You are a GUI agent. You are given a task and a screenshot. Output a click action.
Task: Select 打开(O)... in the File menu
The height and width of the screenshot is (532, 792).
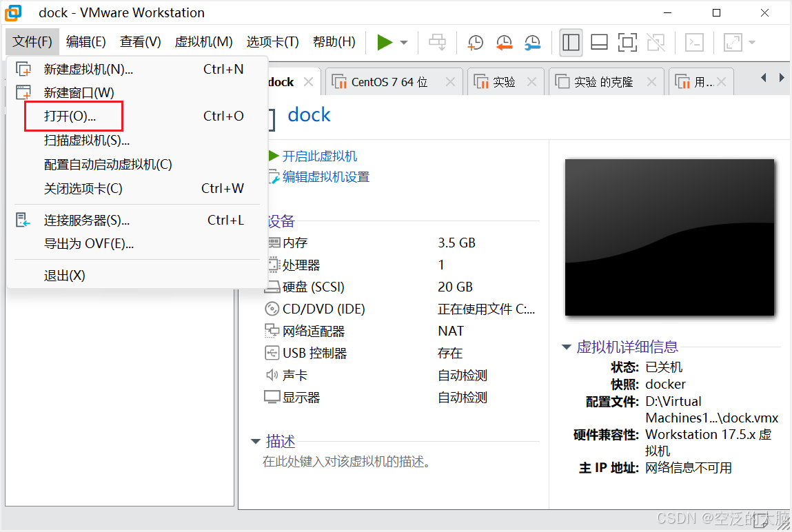pos(136,116)
